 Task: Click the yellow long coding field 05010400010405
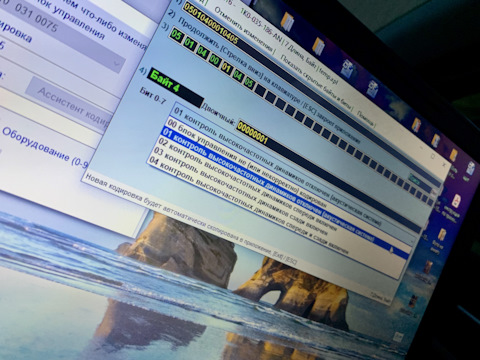pyautogui.click(x=211, y=23)
